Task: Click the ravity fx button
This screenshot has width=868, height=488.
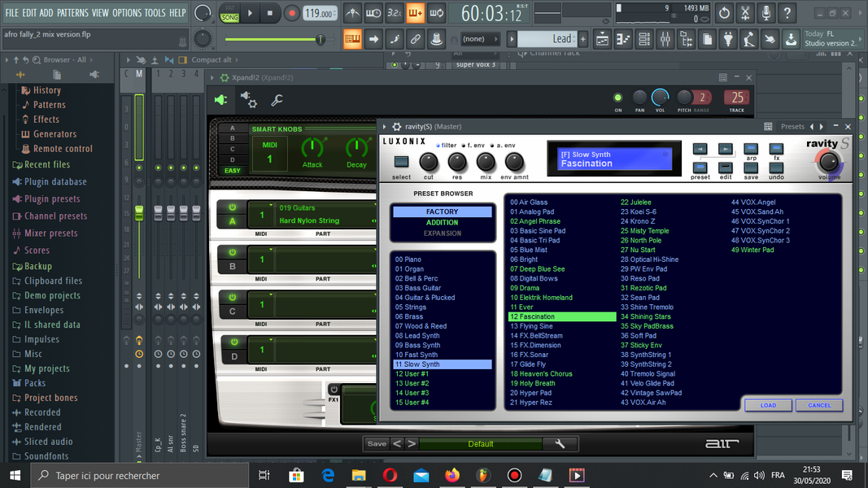Action: [x=776, y=150]
